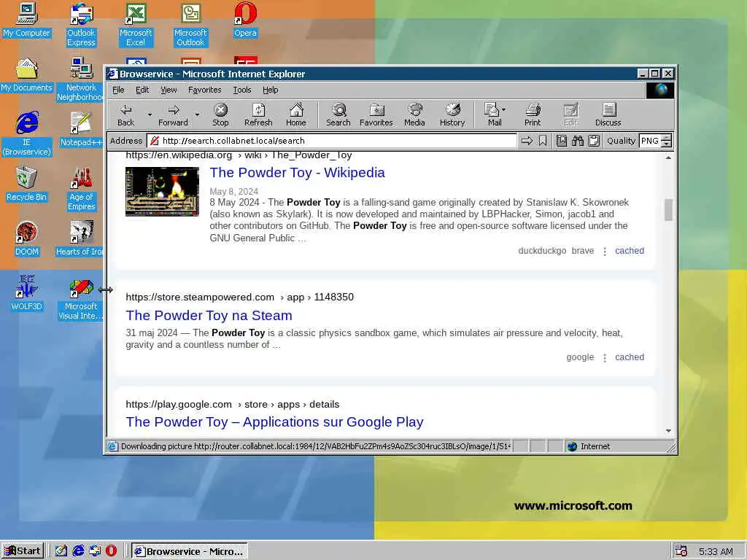Screen dimensions: 747x560
Task: Click the Go arrow beside the address bar
Action: [x=527, y=141]
